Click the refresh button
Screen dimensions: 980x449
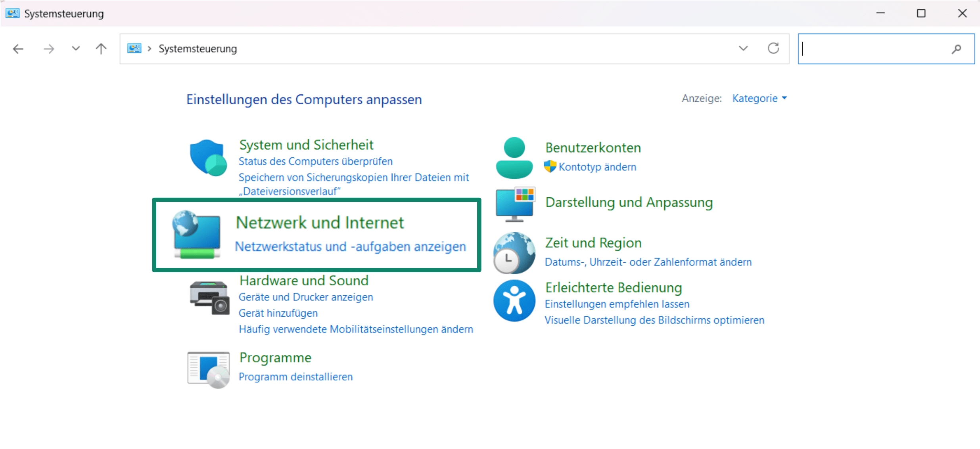coord(773,48)
